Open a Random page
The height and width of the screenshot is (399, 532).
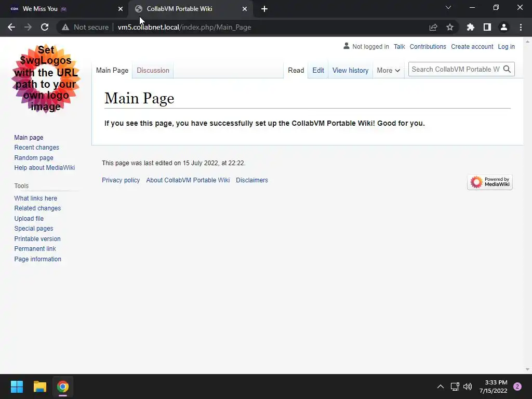pyautogui.click(x=34, y=157)
